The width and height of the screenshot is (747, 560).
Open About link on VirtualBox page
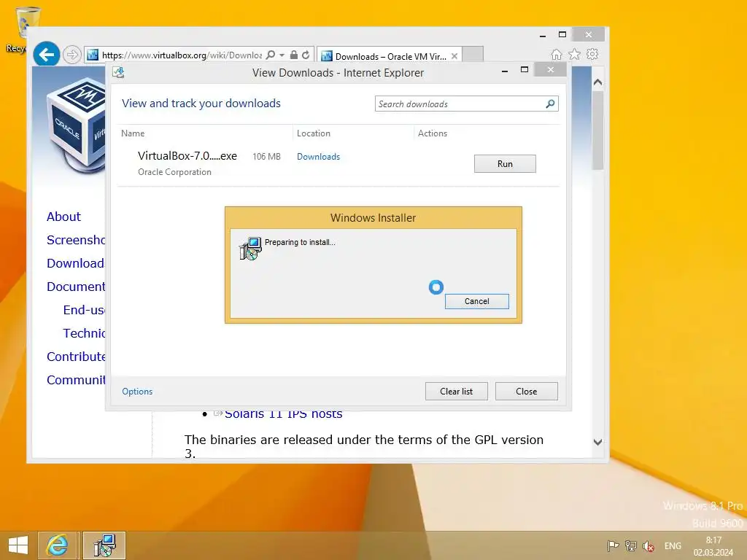tap(64, 217)
